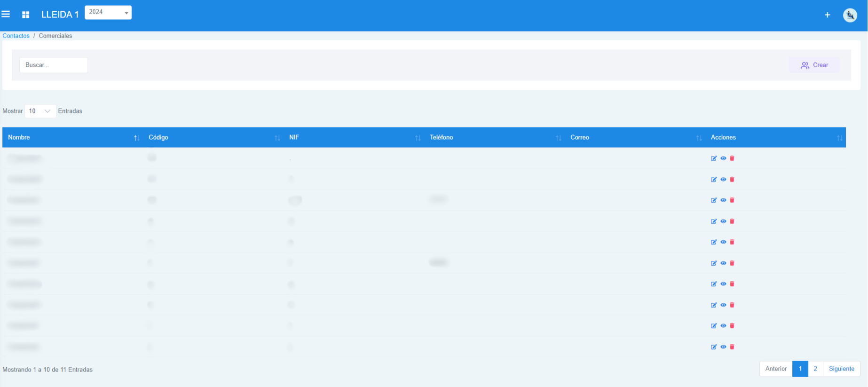The image size is (868, 387).
Task: Go to page 2
Action: coord(815,369)
